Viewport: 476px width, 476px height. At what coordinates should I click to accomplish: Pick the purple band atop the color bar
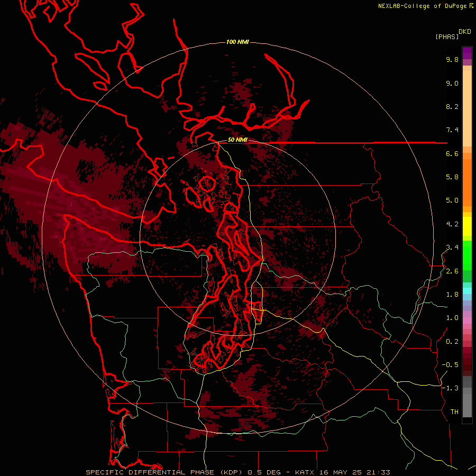point(467,53)
